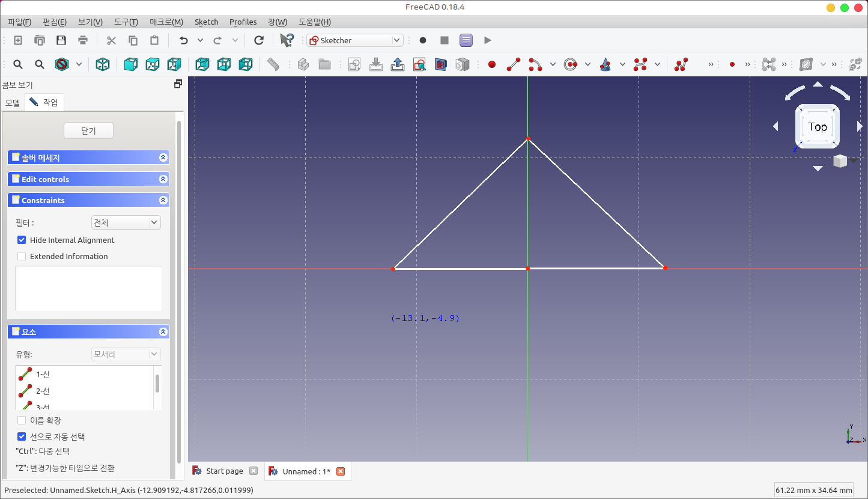
Task: Open the Sketcher workbench dropdown
Action: point(354,40)
